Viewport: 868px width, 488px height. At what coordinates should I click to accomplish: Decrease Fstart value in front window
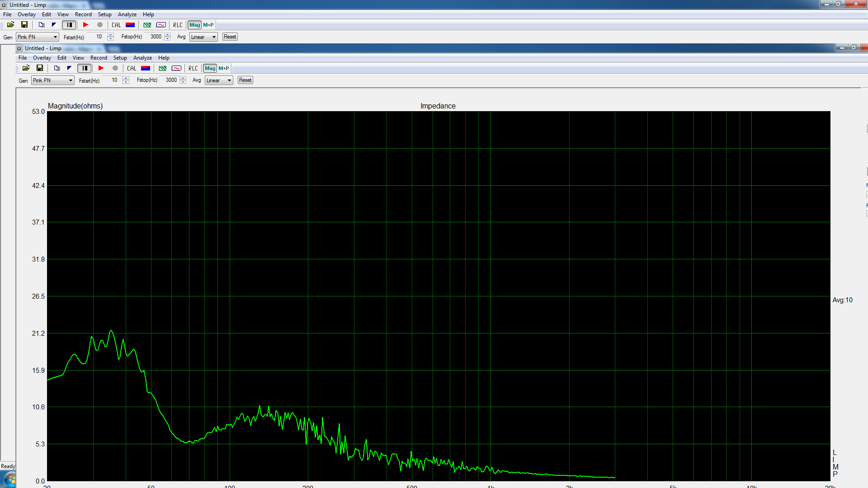[x=126, y=82]
